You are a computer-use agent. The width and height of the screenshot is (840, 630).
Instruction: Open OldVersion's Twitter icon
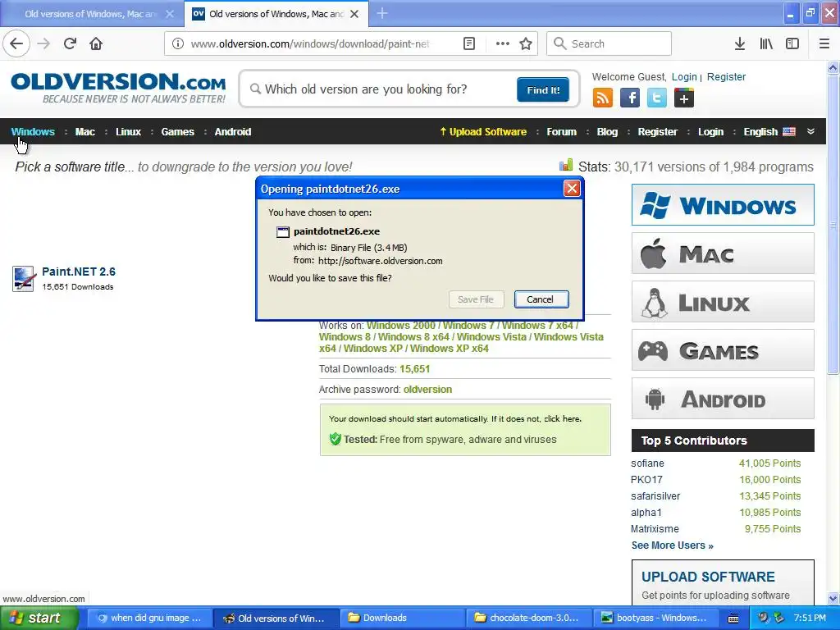coord(657,98)
